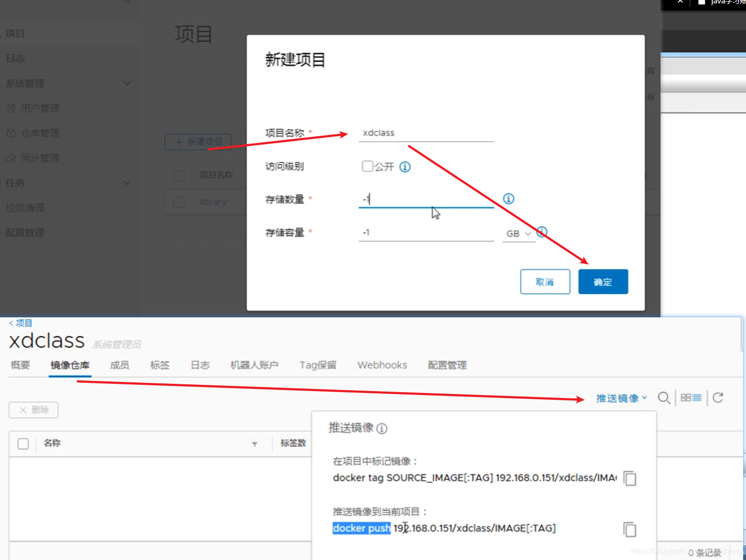
Task: Select the 用户管理 sidebar icon
Action: 11,108
